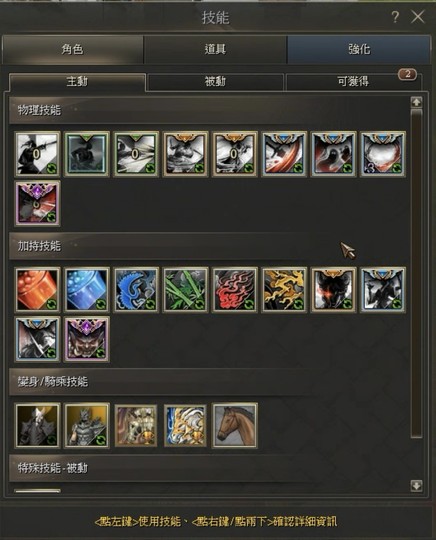Collapse the 物理技能 section header
Screen dimensions: 436x540
click(162, 110)
